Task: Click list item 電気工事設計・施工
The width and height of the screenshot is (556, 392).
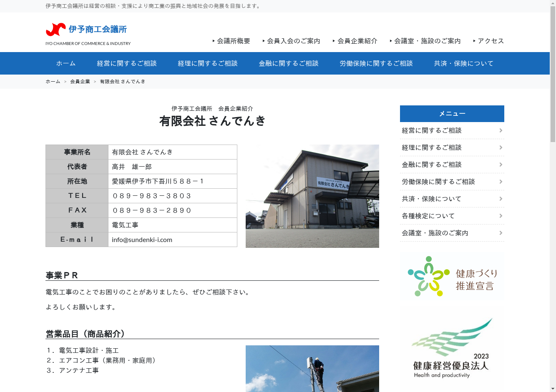Action: point(83,350)
